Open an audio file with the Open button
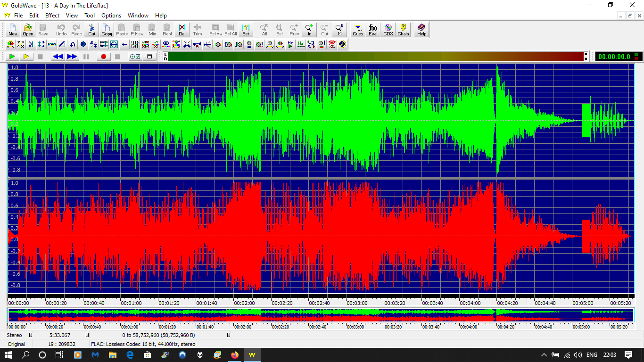Screen dimensions: 644x362 [x=28, y=30]
